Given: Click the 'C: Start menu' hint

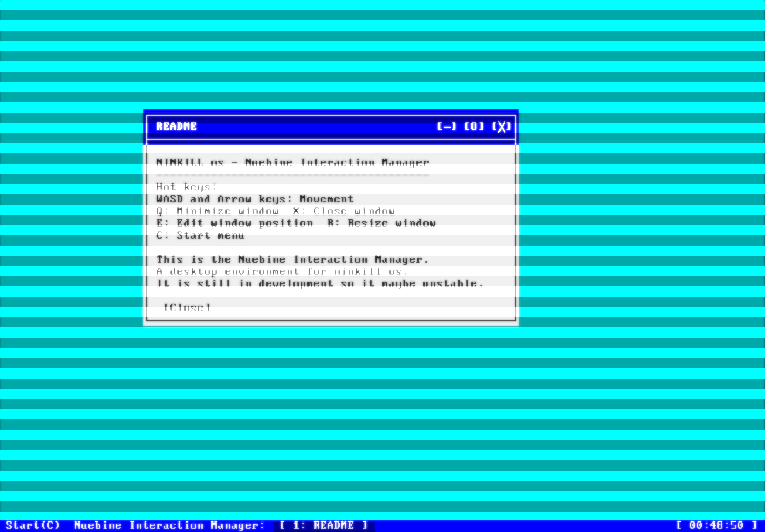Looking at the screenshot, I should 200,236.
